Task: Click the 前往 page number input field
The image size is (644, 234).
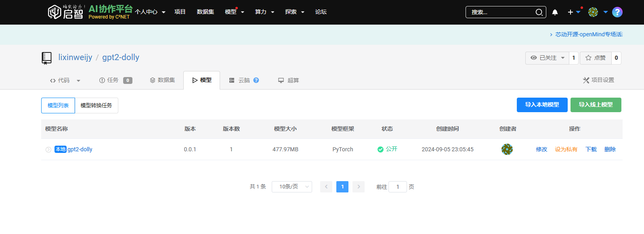Action: click(x=397, y=187)
